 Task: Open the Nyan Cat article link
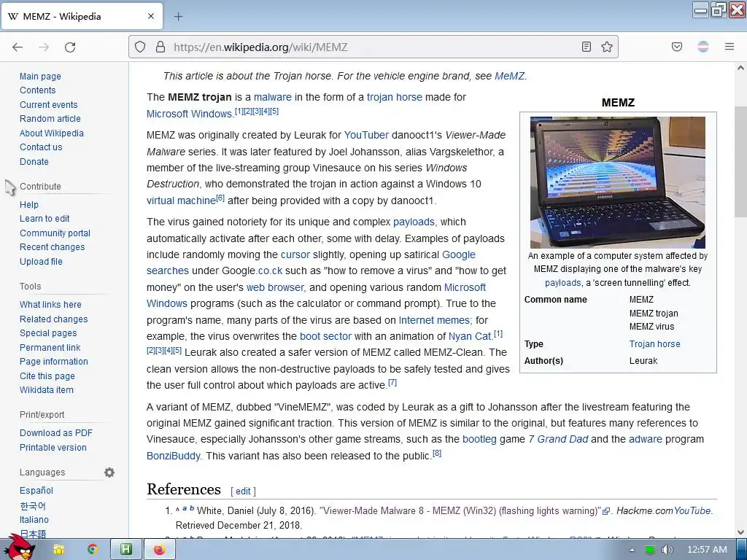tap(469, 336)
